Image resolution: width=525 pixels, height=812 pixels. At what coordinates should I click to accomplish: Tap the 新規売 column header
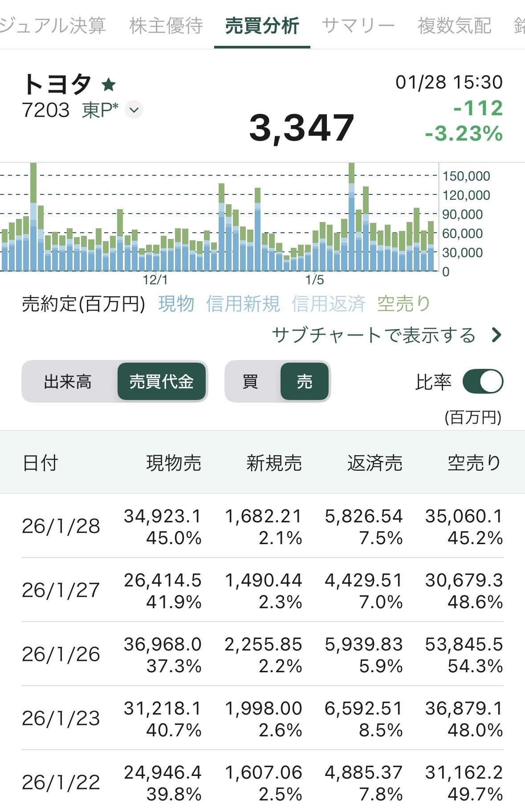pos(274,463)
